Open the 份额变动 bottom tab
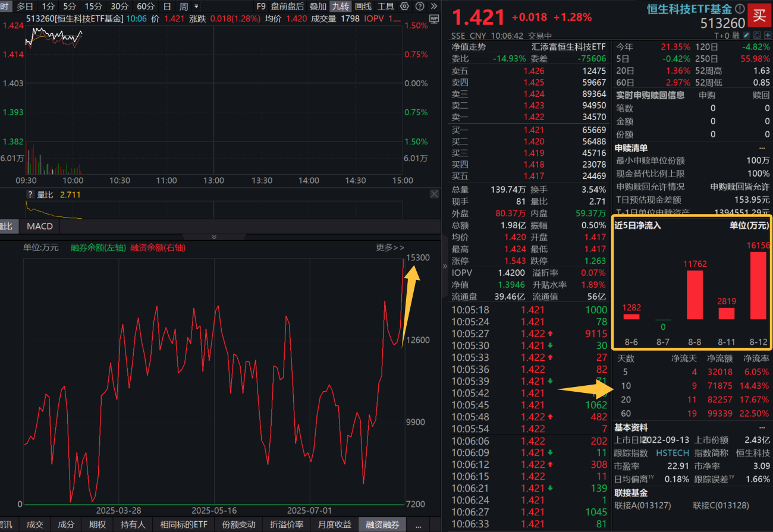The image size is (773, 532). tap(238, 525)
